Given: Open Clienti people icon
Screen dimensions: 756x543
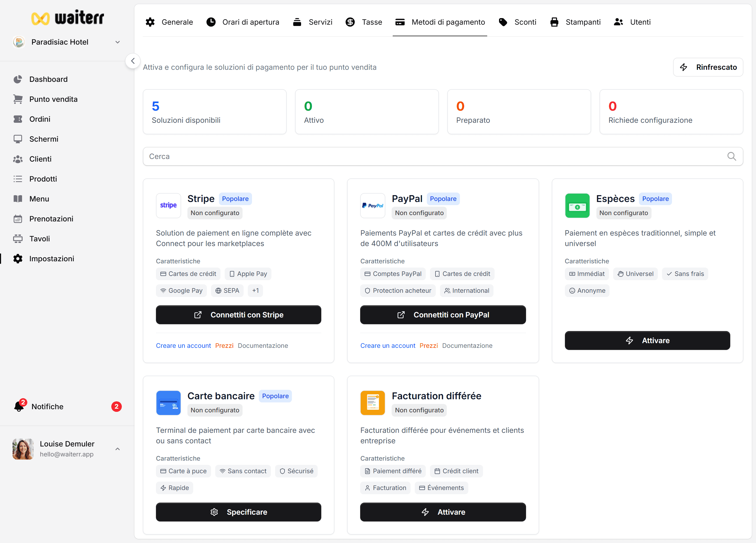Looking at the screenshot, I should click(18, 159).
